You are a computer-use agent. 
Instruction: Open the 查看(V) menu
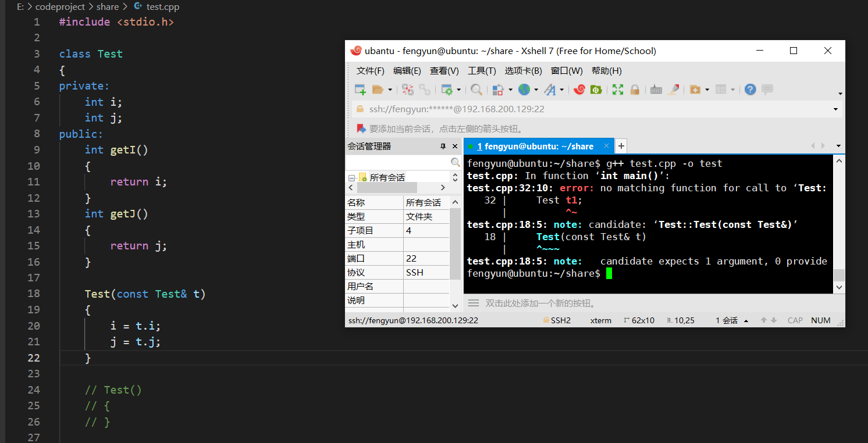(444, 70)
